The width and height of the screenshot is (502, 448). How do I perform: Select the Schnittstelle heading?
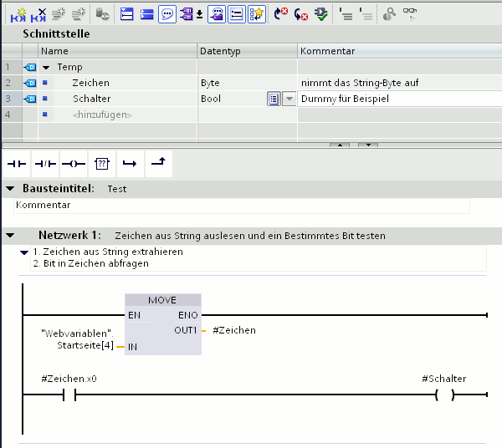[56, 34]
